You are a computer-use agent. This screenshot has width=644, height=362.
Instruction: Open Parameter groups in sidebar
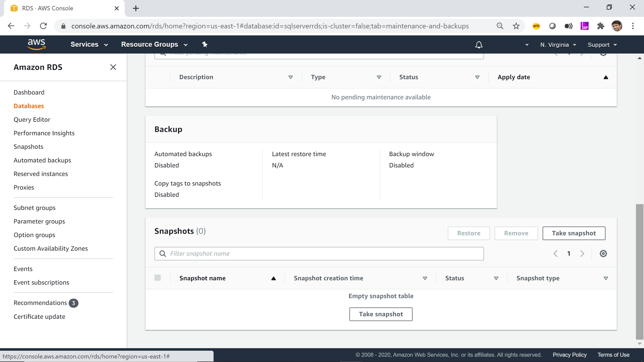click(39, 221)
